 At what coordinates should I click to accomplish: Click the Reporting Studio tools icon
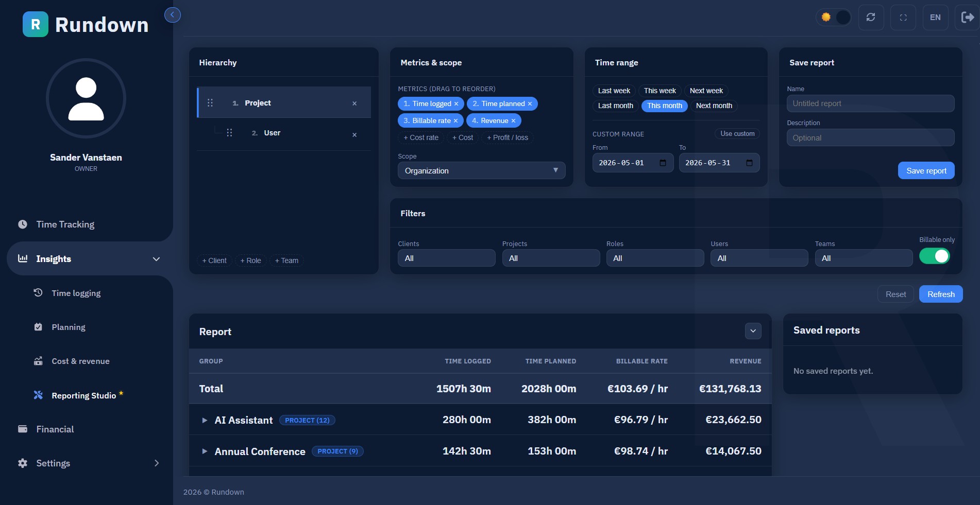tap(38, 395)
